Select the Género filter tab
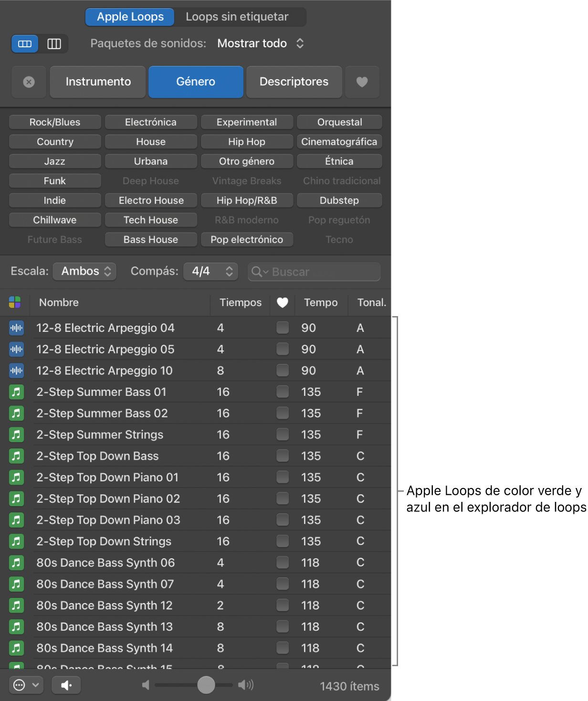 pyautogui.click(x=196, y=82)
